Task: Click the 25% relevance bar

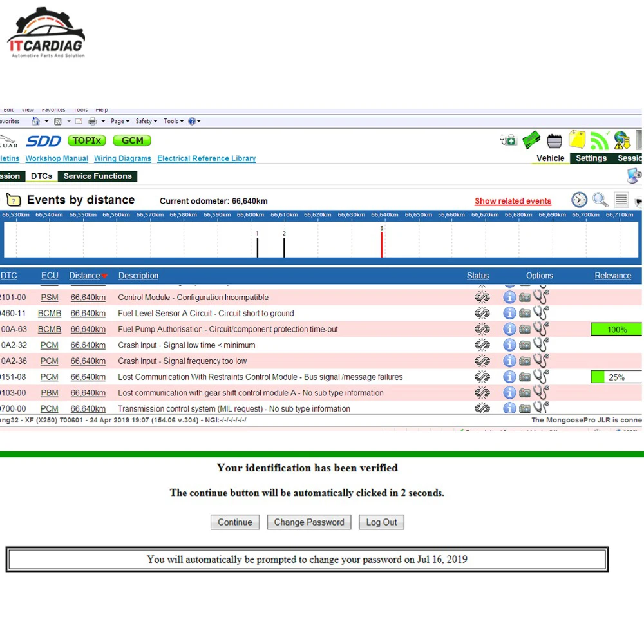Action: tap(616, 377)
